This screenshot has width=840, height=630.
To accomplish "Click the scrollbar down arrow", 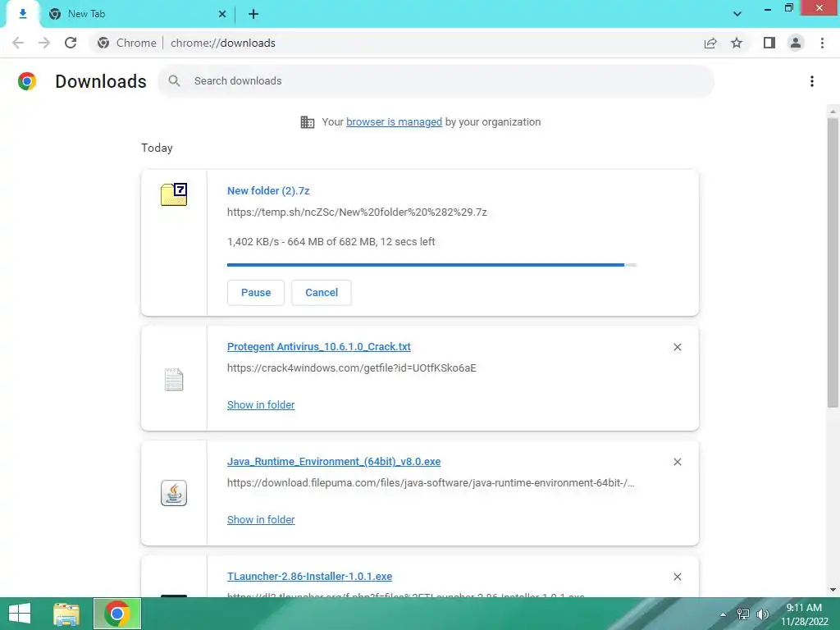I will pyautogui.click(x=833, y=590).
